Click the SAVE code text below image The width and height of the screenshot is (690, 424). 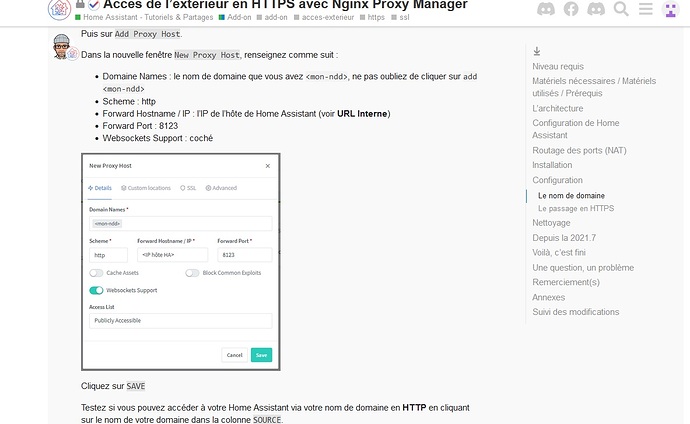136,386
